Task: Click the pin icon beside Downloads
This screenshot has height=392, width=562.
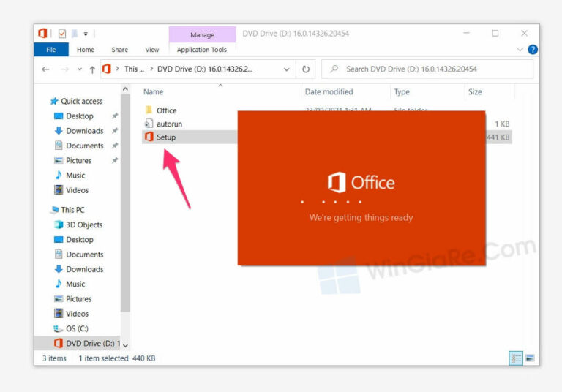Action: click(115, 131)
